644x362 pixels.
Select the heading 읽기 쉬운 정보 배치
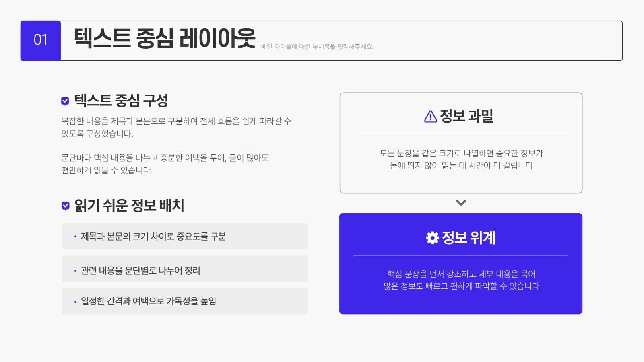(x=129, y=206)
